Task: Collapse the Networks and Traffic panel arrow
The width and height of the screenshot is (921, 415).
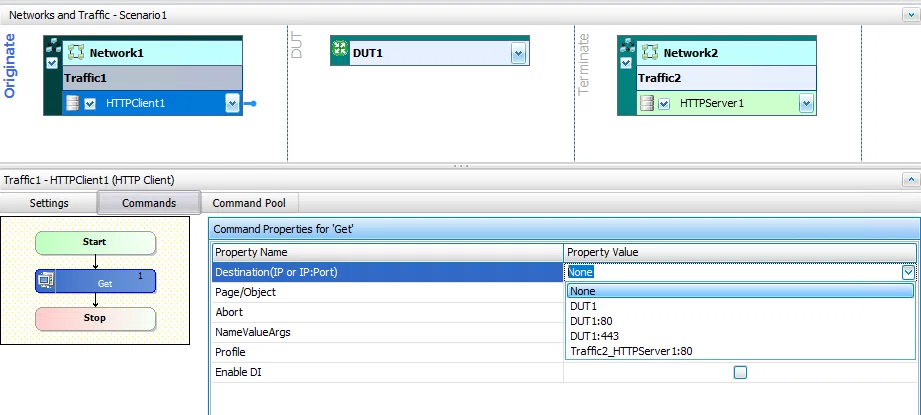Action: tap(910, 15)
